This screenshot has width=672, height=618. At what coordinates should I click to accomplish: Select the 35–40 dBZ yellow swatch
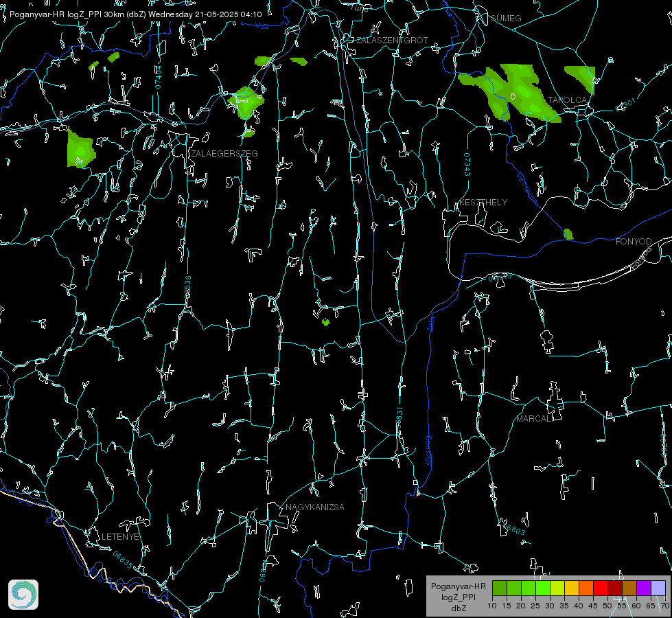(x=572, y=588)
